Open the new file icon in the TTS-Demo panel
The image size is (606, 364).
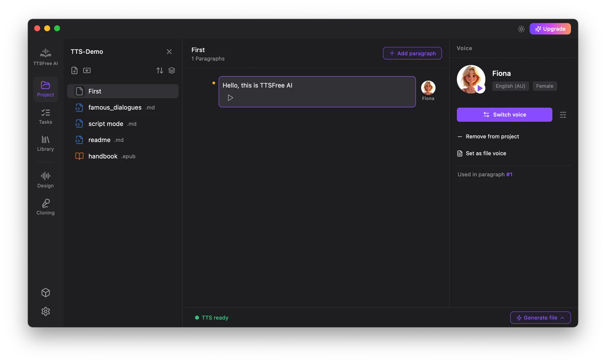[x=74, y=70]
